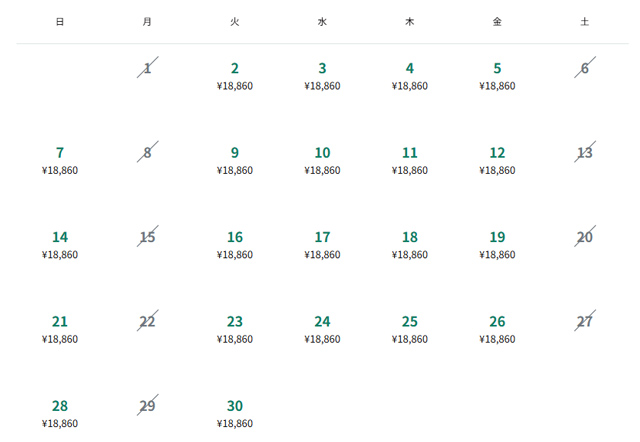
Task: Click Sunday the 21st
Action: (x=60, y=329)
